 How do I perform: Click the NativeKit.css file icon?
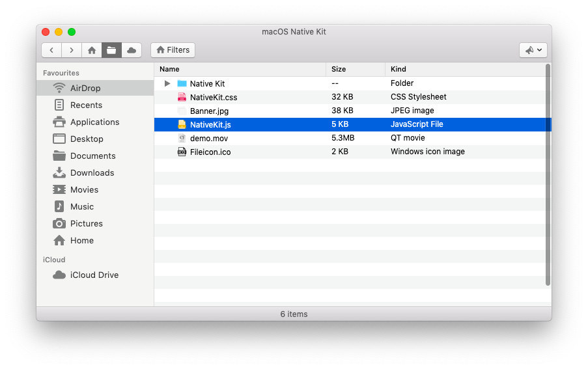point(182,97)
